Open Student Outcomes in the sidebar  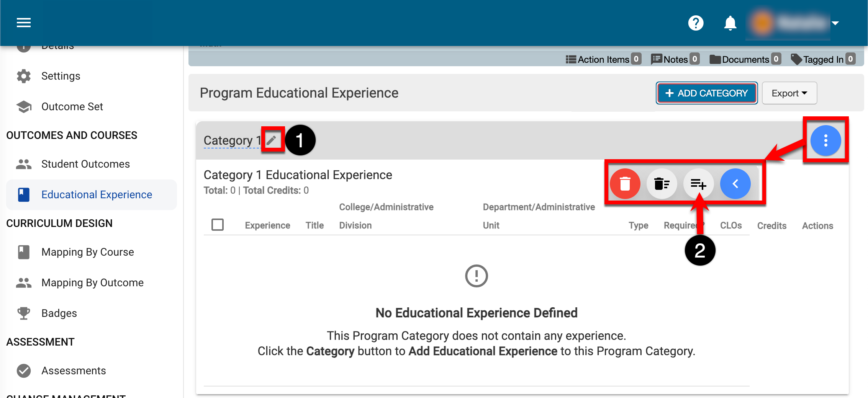coord(85,164)
